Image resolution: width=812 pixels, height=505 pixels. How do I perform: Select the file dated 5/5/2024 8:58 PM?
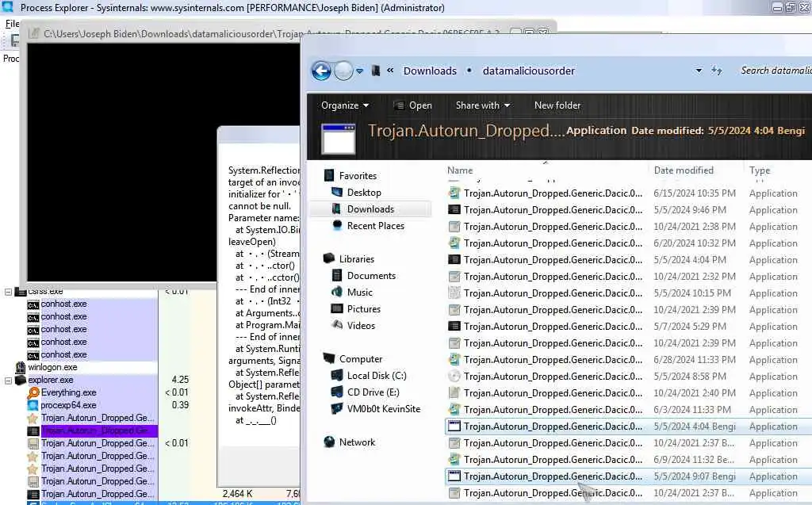coord(628,376)
